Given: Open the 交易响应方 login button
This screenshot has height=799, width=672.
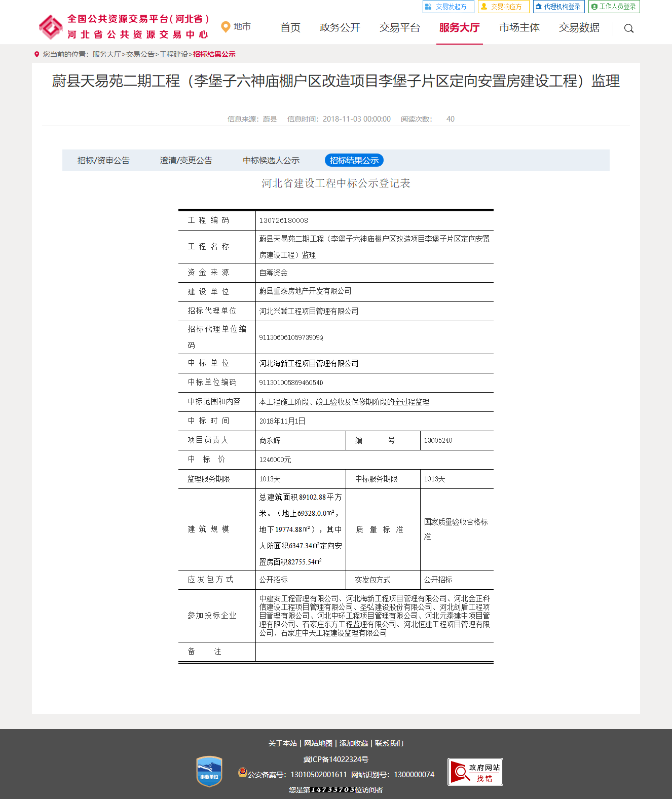Looking at the screenshot, I should [503, 7].
